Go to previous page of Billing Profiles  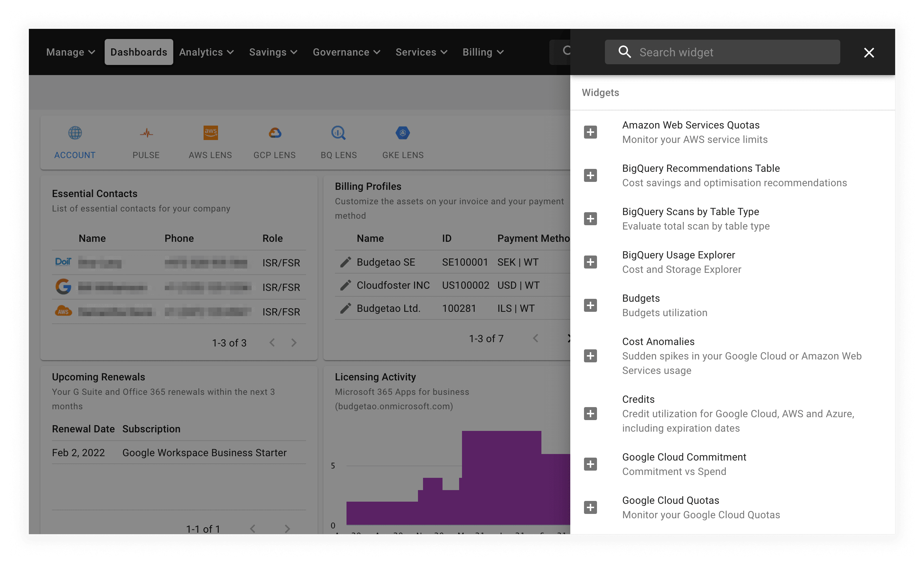pos(536,339)
